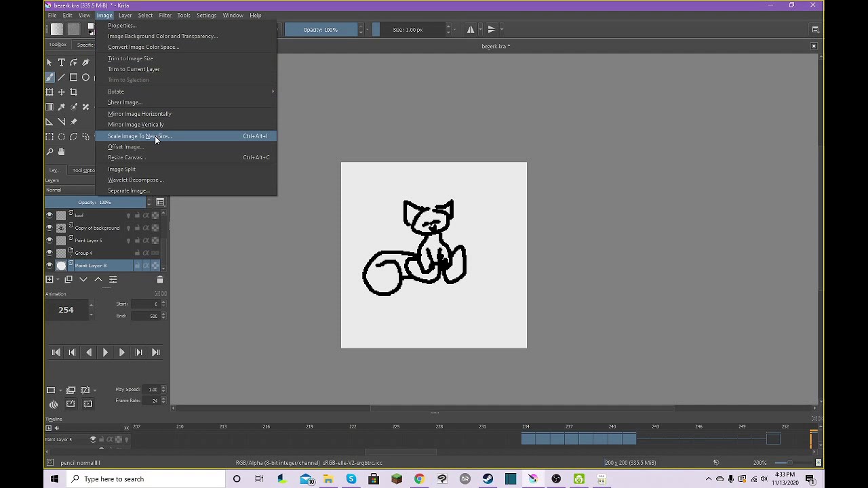Open Windows Start button
This screenshot has width=868, height=488.
(55, 479)
